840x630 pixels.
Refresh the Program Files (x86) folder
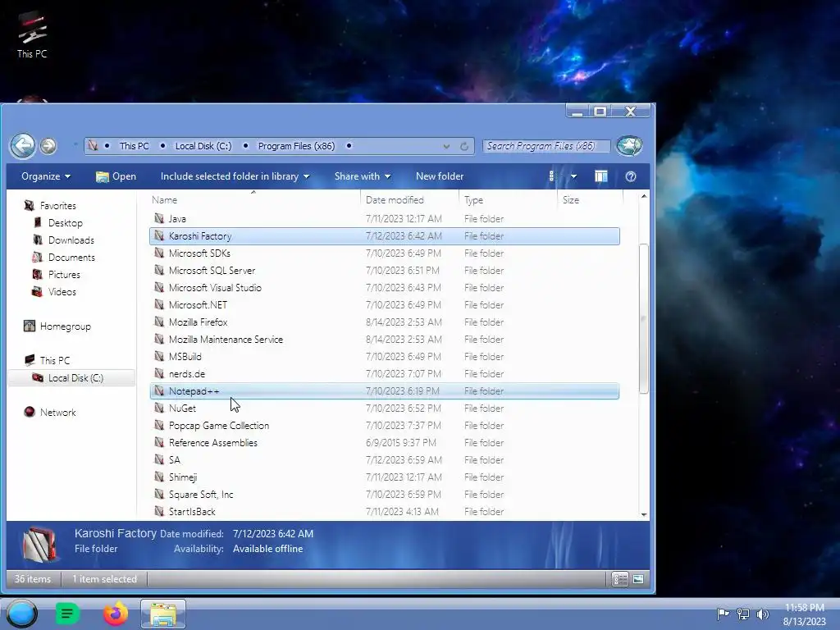pos(464,146)
